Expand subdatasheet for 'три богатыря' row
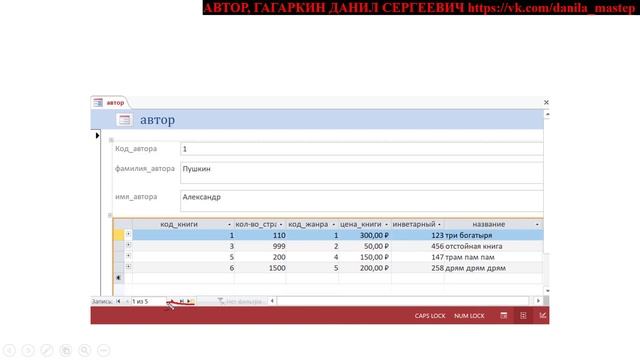Screen dimensions: 640x360 point(128,234)
